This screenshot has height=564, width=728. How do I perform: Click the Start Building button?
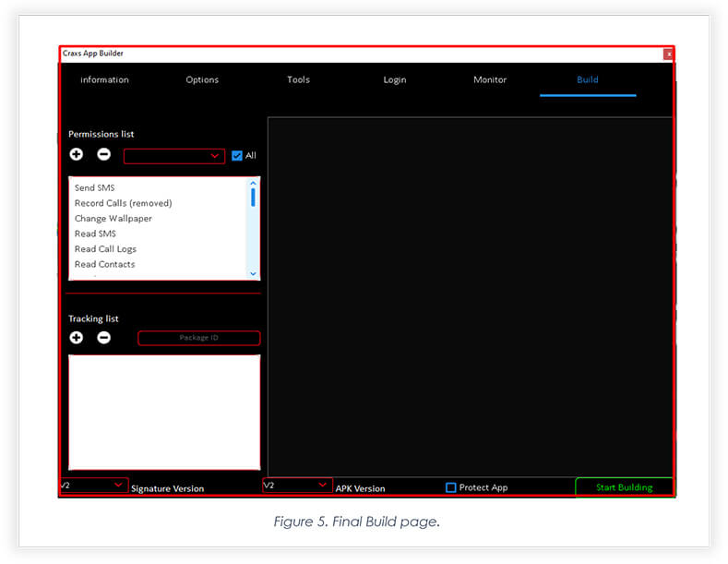tap(624, 487)
